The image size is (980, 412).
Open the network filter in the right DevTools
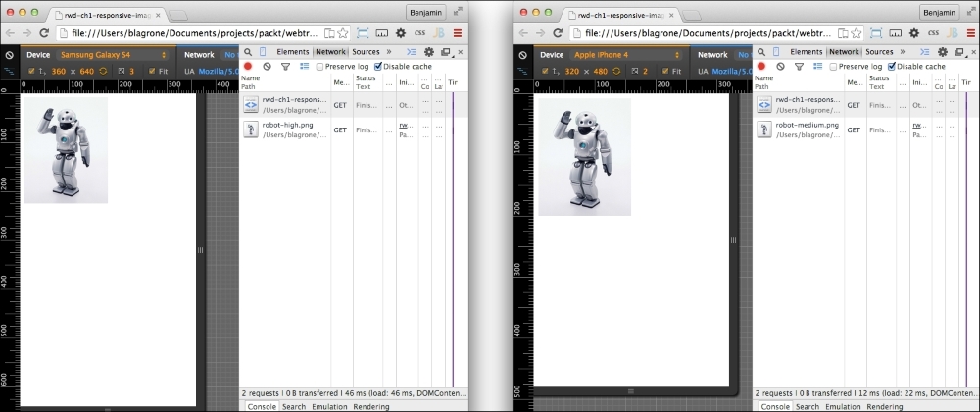point(800,66)
